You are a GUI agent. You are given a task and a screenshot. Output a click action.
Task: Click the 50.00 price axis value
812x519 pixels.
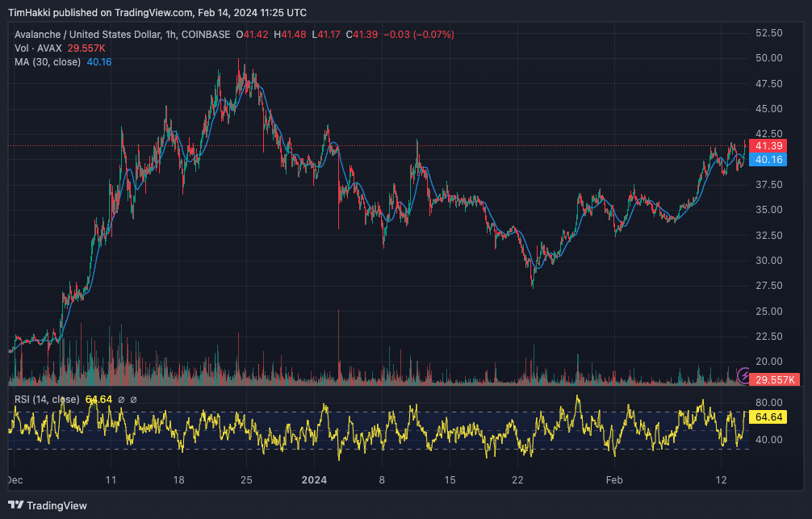[768, 58]
